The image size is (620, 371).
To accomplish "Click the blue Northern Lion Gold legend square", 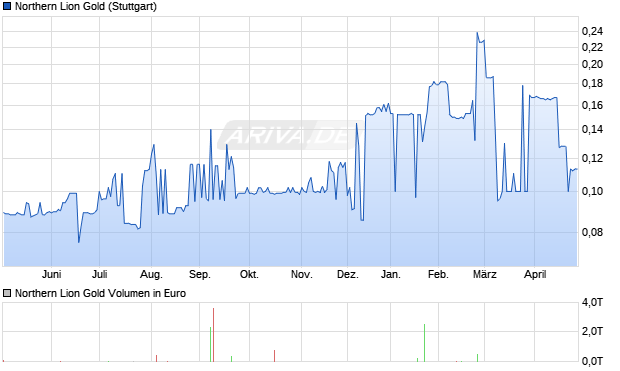I will coord(7,7).
